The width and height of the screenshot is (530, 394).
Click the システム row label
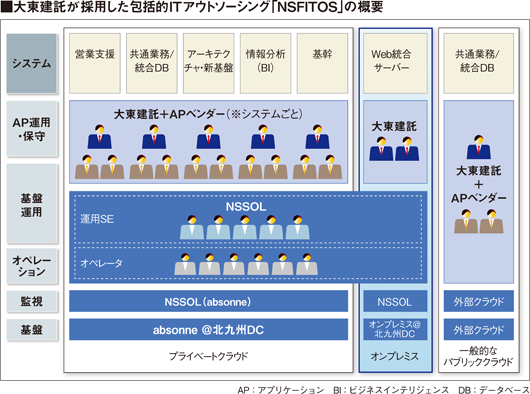(31, 63)
